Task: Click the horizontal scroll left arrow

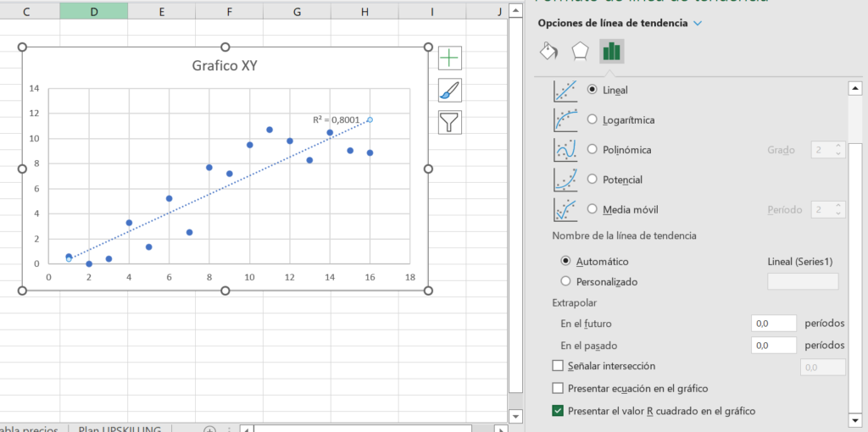Action: (248, 429)
